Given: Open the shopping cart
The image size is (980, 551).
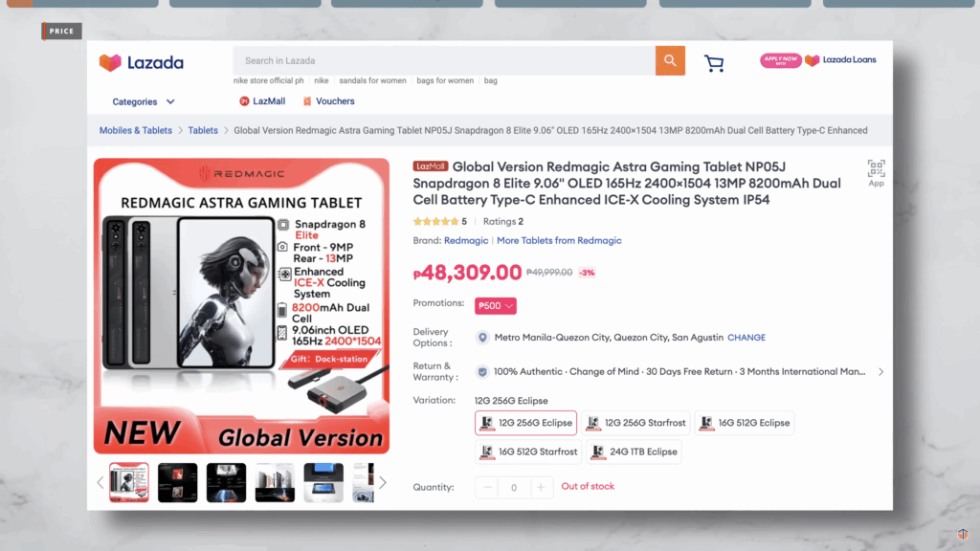Looking at the screenshot, I should click(714, 63).
